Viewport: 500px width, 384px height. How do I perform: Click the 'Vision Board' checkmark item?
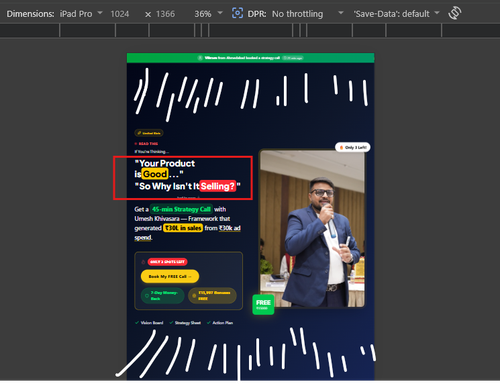coord(149,323)
